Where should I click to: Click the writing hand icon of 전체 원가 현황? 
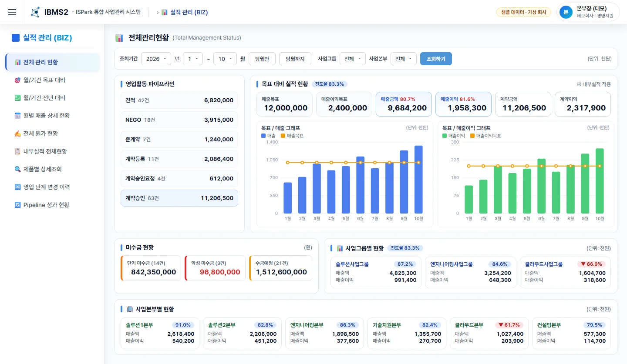(x=17, y=134)
